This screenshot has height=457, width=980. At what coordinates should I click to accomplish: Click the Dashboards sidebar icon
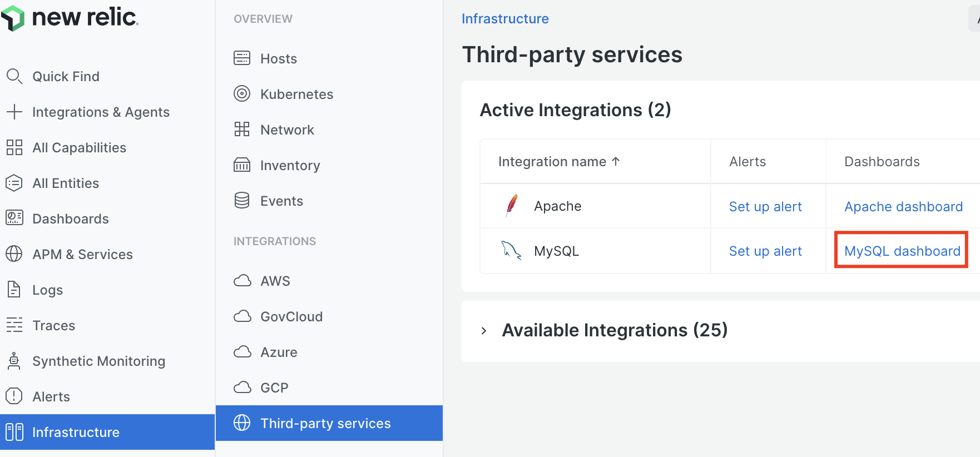coord(14,218)
